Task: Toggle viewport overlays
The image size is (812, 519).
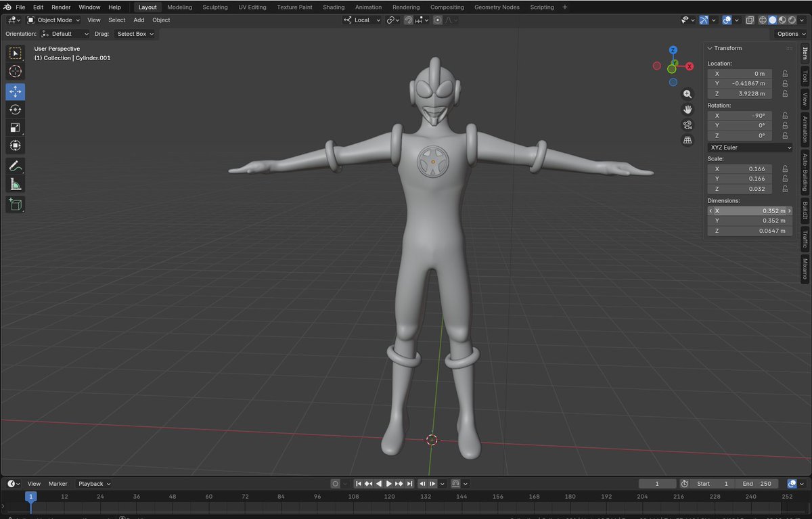Action: (x=727, y=20)
